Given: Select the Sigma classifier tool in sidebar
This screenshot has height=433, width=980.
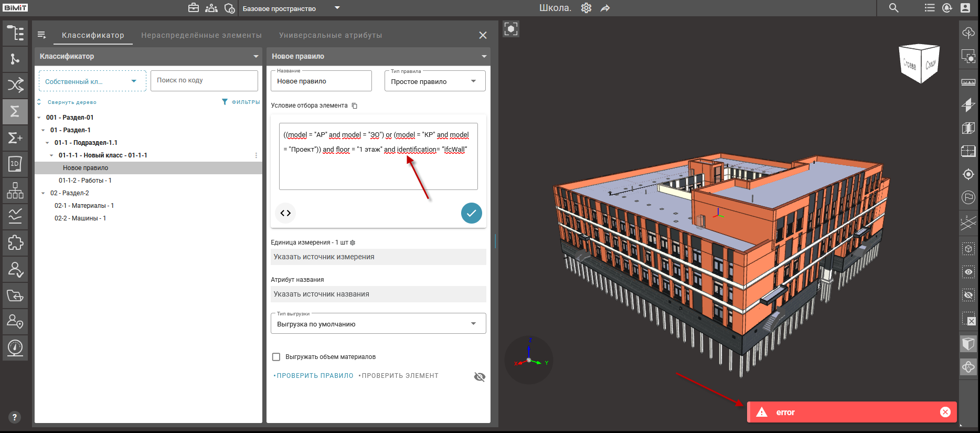Looking at the screenshot, I should click(15, 111).
